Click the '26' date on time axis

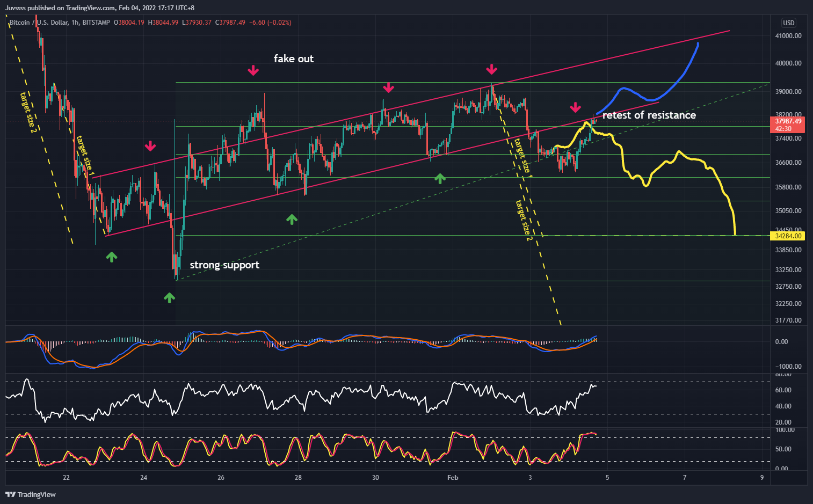pyautogui.click(x=221, y=478)
